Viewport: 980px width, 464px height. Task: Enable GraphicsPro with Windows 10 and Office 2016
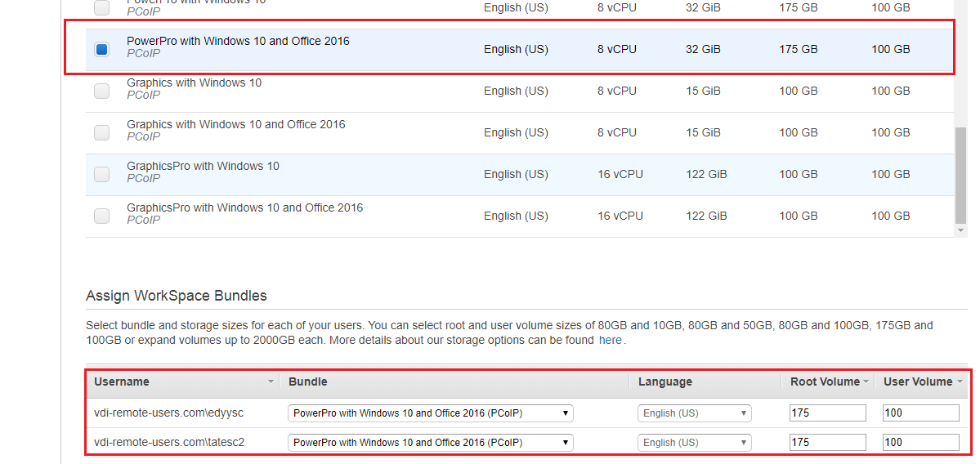(101, 216)
